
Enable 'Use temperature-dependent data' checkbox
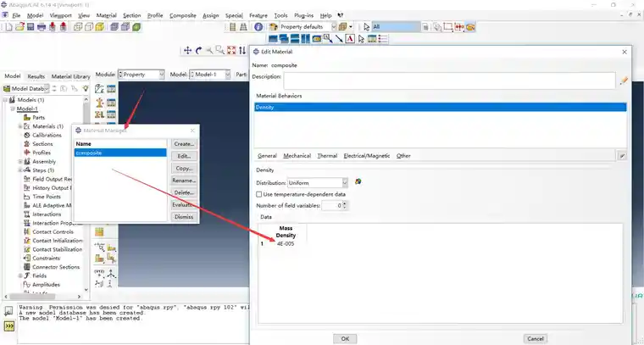[x=258, y=194]
